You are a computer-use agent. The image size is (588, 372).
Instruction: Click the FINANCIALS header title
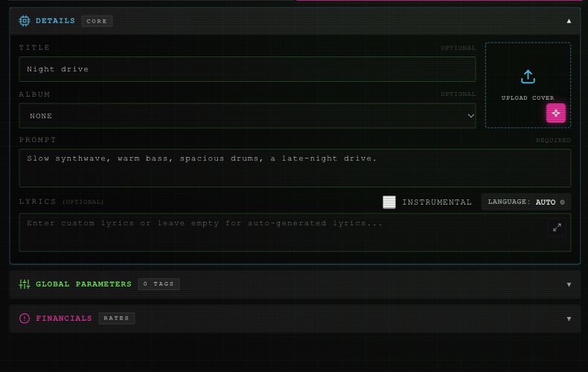pos(64,318)
